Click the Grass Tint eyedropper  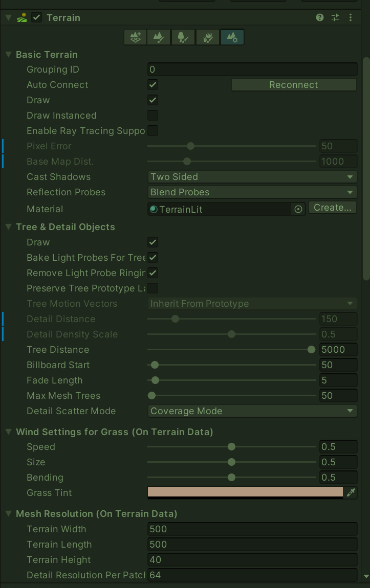[x=351, y=492]
